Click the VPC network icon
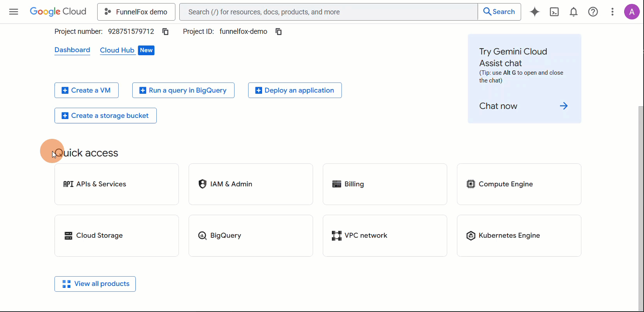 (337, 236)
